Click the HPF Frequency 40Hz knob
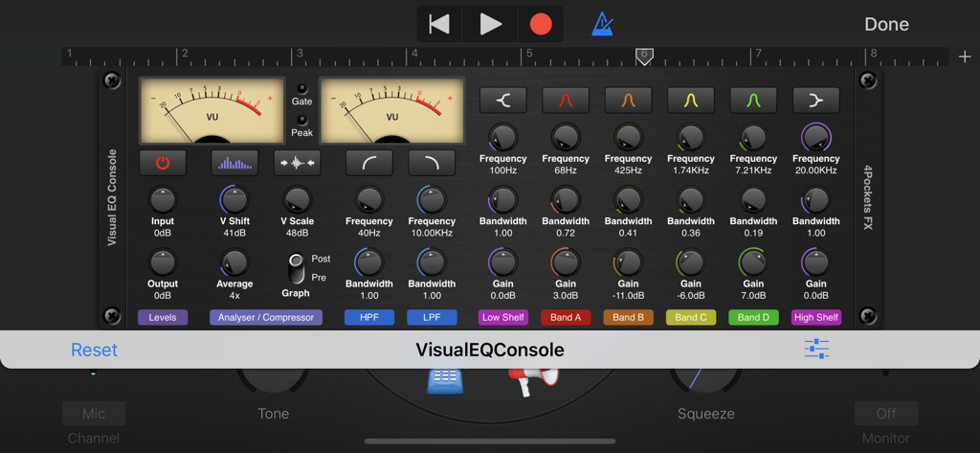 [x=368, y=200]
